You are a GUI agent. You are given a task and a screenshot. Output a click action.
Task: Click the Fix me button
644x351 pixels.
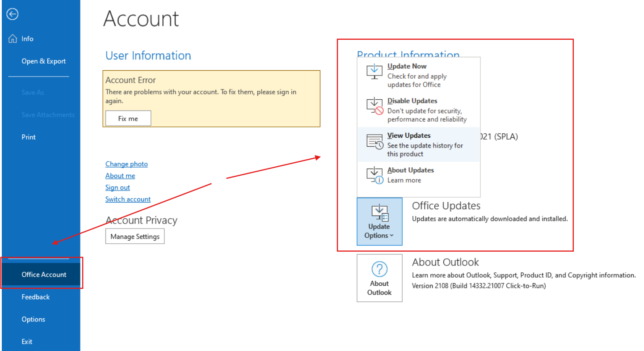coord(128,118)
